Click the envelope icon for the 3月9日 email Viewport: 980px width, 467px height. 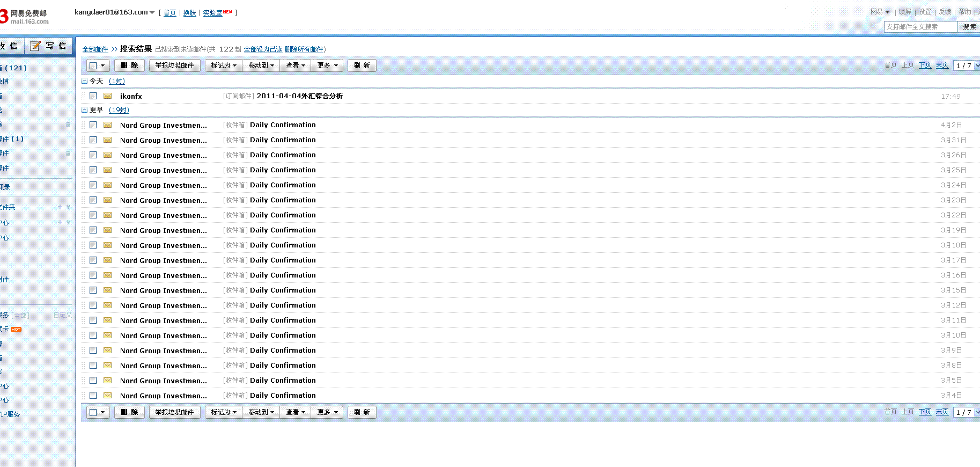pos(108,351)
